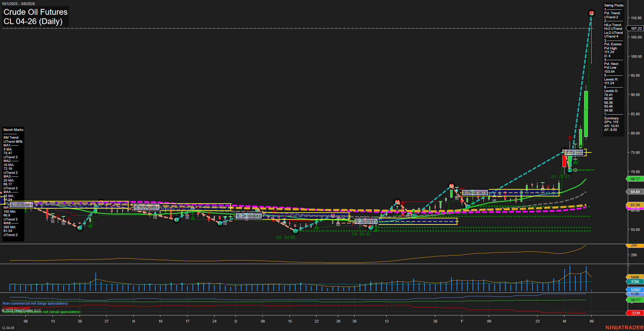
Task: Click the © 2026 NinjaTrader, LLC copyright text
Action: (22, 310)
